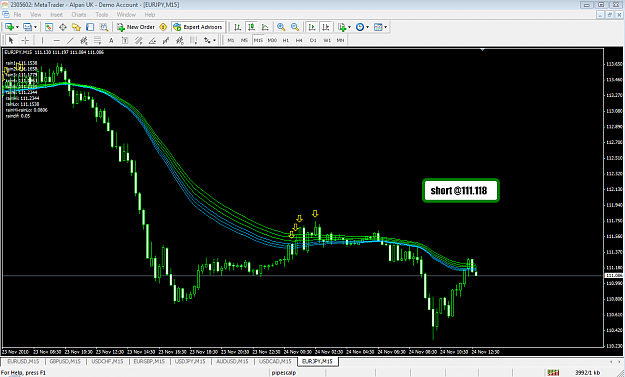This screenshot has height=377, width=625.
Task: Select the Equidistant Channel tool
Action: point(84,40)
